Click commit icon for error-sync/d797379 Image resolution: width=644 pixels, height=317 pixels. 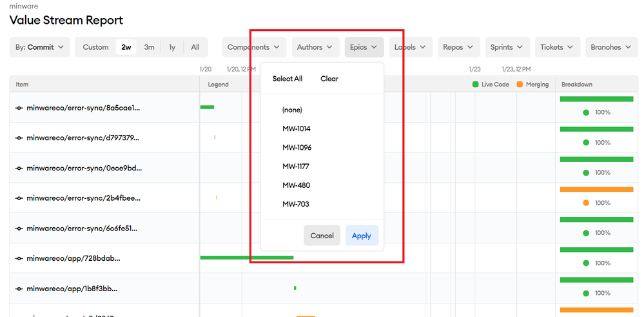click(19, 138)
